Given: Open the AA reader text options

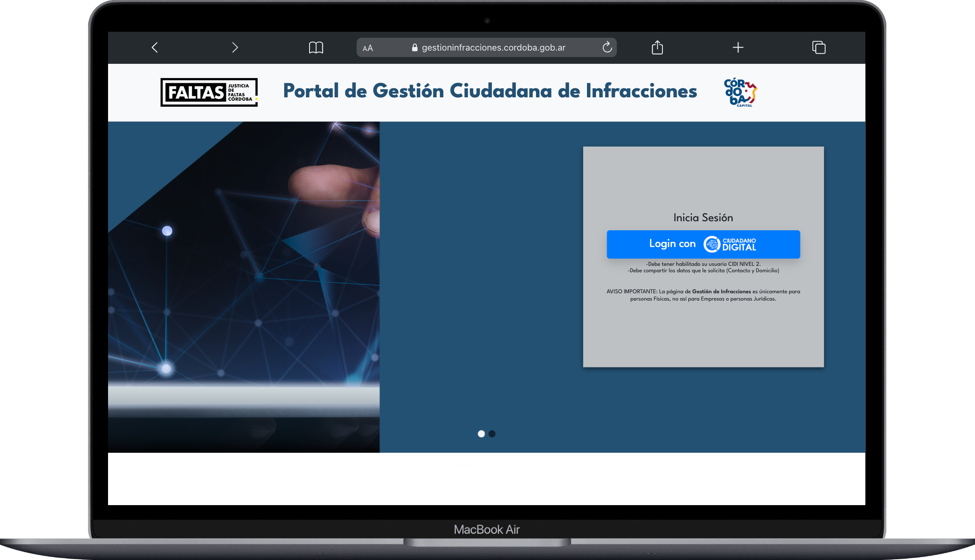Looking at the screenshot, I should [368, 48].
